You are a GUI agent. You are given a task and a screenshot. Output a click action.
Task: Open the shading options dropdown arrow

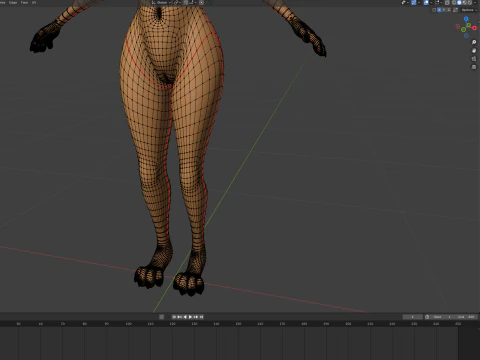pyautogui.click(x=475, y=2)
